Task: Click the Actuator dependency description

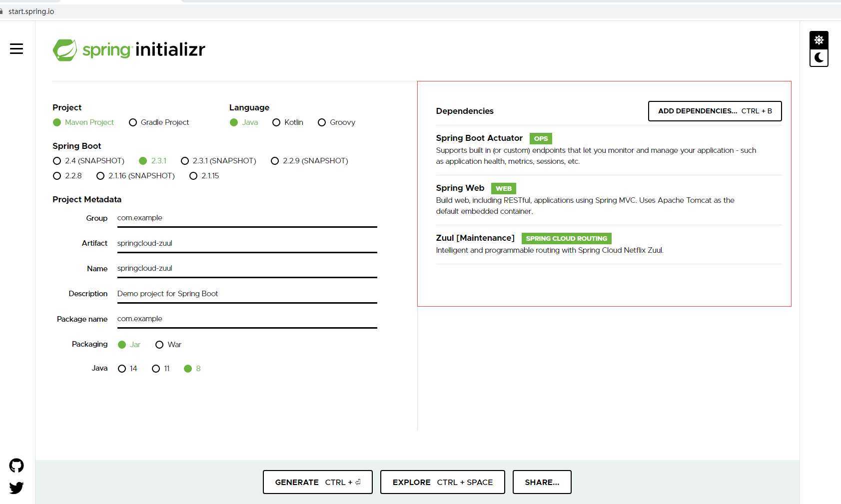Action: click(596, 156)
